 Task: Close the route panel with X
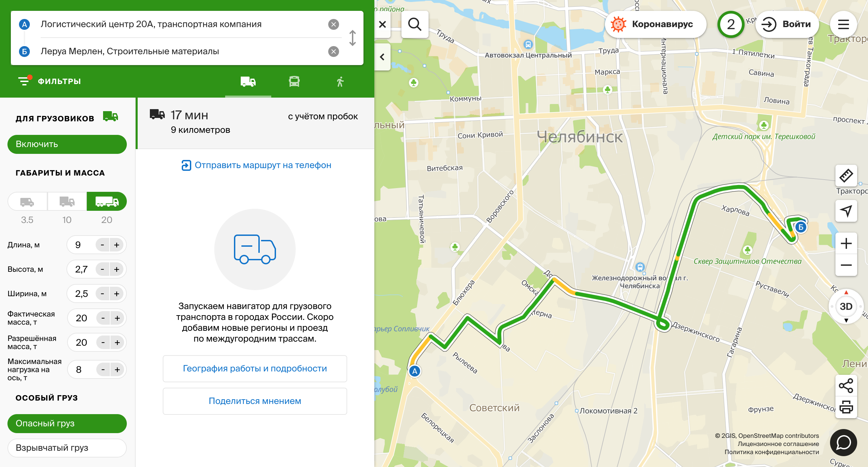pos(382,24)
